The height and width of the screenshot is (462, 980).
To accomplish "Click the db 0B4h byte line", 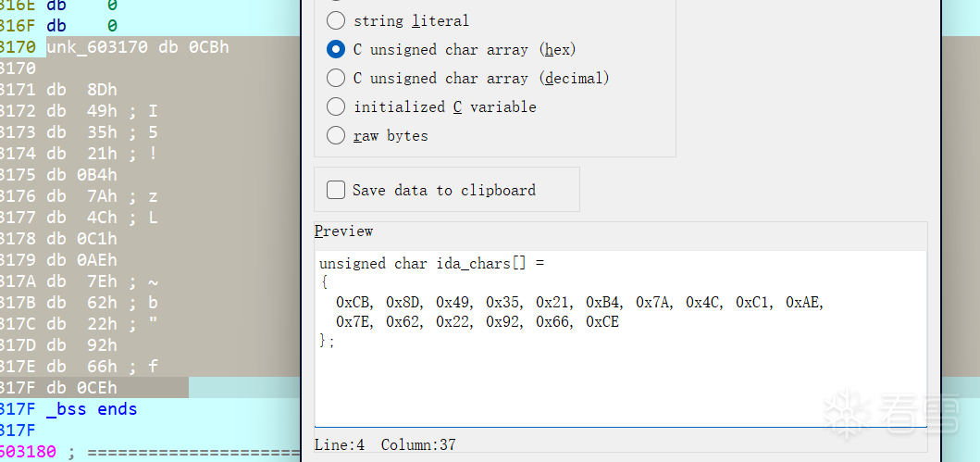I will 81,175.
